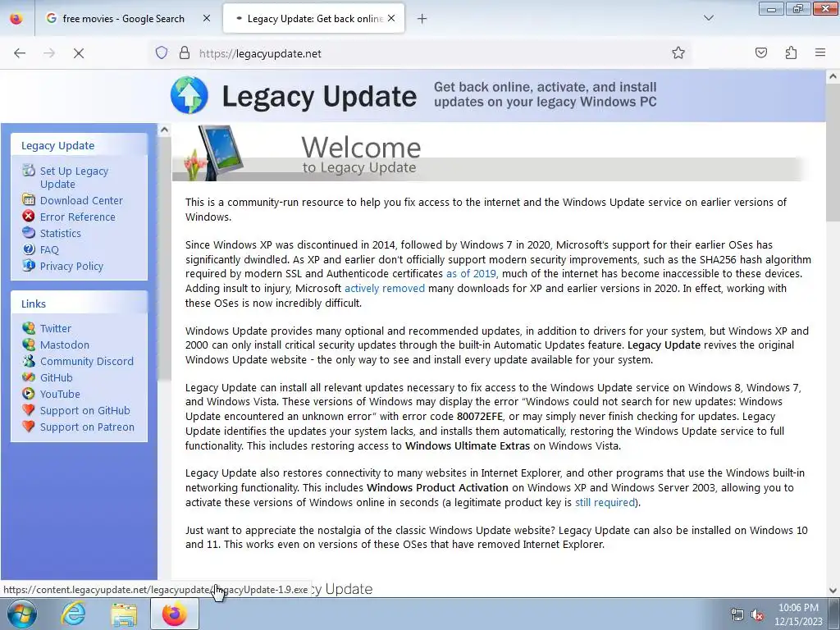Bookmark this page with the star
Screen dimensions: 840x630
pyautogui.click(x=678, y=53)
